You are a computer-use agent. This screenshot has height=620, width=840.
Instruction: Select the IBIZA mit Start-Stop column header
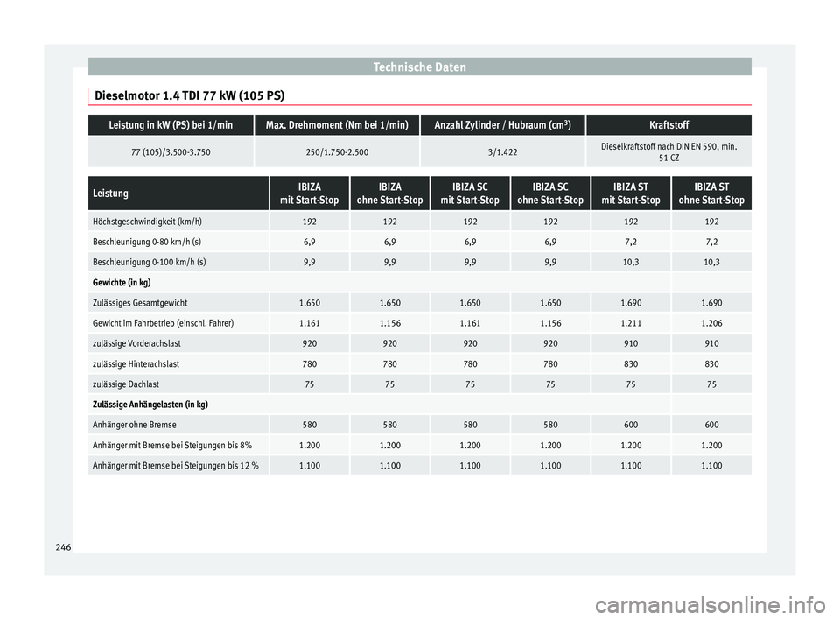pos(309,193)
